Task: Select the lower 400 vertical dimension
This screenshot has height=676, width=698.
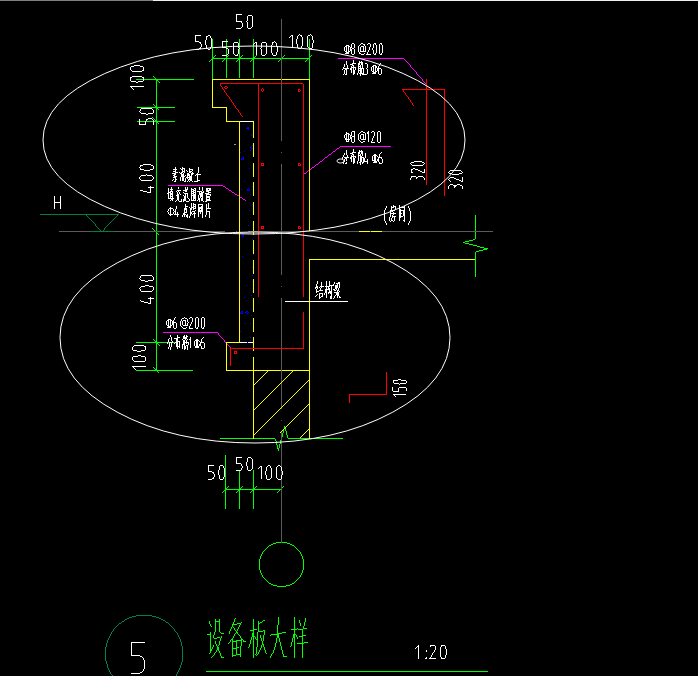Action: [x=147, y=289]
